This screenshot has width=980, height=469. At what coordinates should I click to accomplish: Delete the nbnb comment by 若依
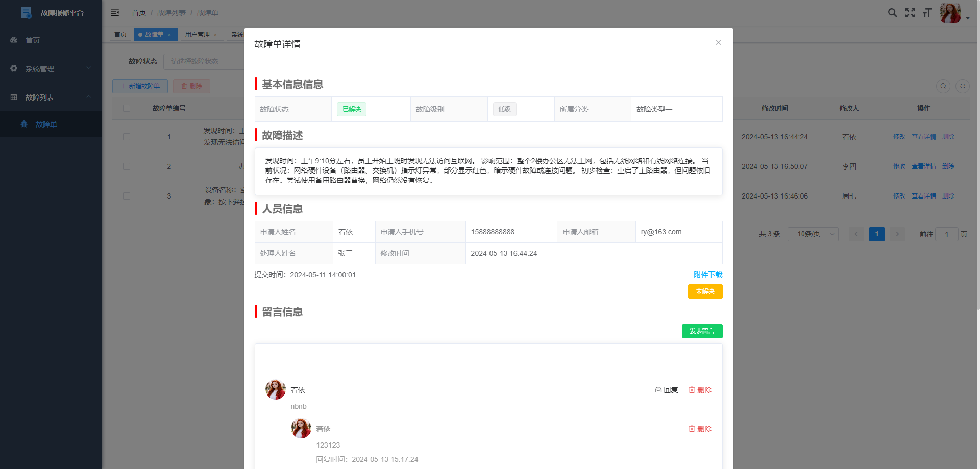pyautogui.click(x=700, y=390)
